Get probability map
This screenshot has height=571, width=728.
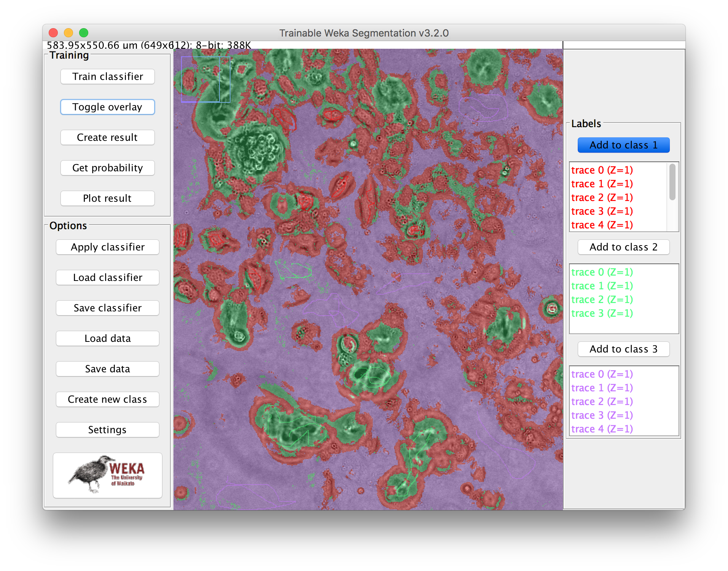pos(107,168)
